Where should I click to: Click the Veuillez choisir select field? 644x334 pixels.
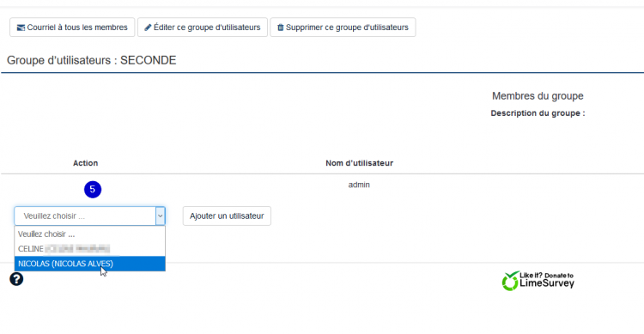pos(89,216)
